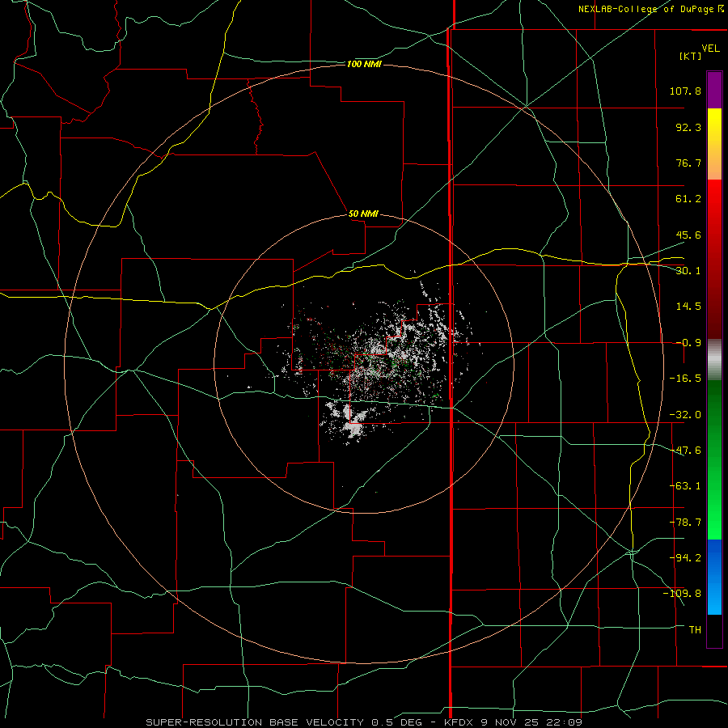Click the -47.6 legend value
Screen dimensions: 728x728
[685, 451]
